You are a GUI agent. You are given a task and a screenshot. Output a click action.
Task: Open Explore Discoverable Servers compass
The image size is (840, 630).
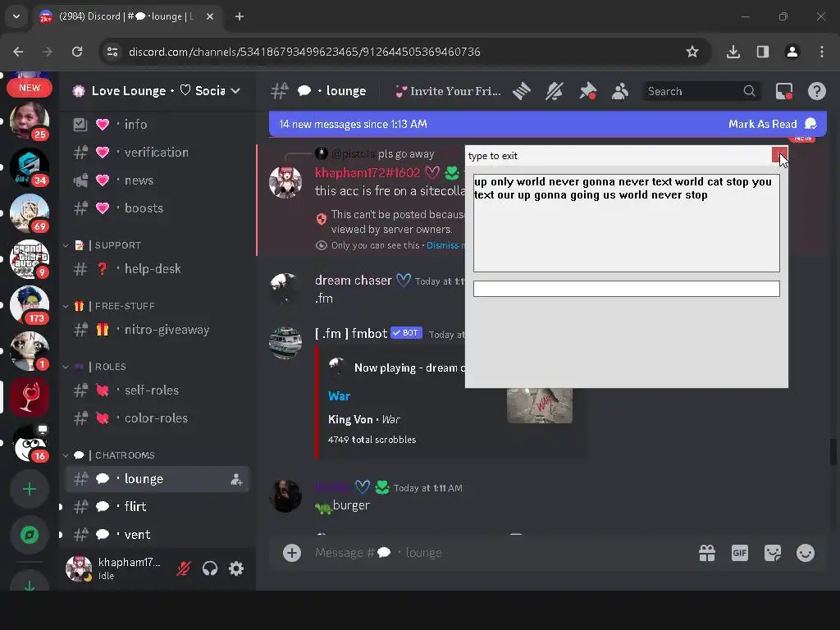30,535
